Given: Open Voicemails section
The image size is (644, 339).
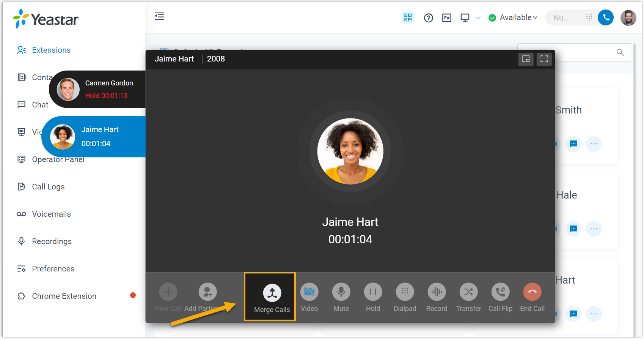Looking at the screenshot, I should coord(51,214).
